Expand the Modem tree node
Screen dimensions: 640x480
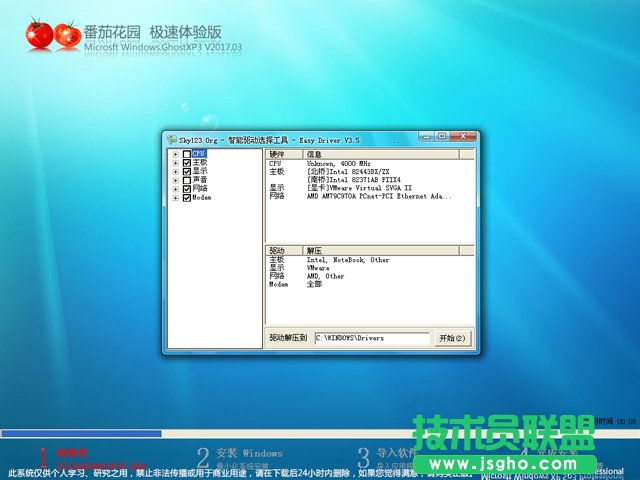[176, 198]
